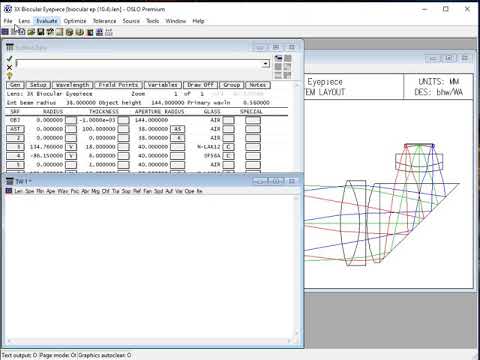Open the Source menu
480x360 pixels.
point(131,21)
